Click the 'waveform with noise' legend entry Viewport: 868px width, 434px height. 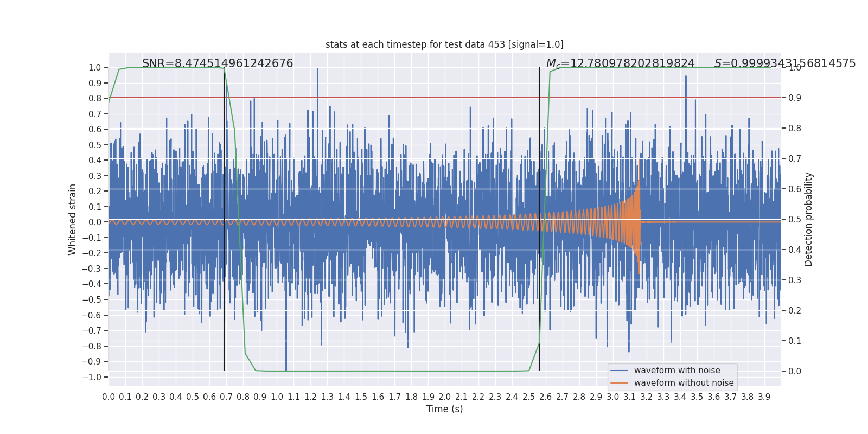click(677, 371)
